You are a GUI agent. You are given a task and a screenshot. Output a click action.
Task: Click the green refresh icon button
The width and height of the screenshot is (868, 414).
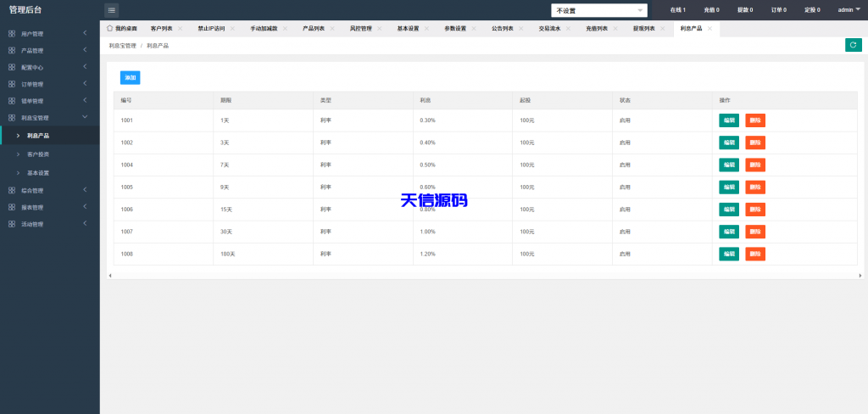coord(853,45)
